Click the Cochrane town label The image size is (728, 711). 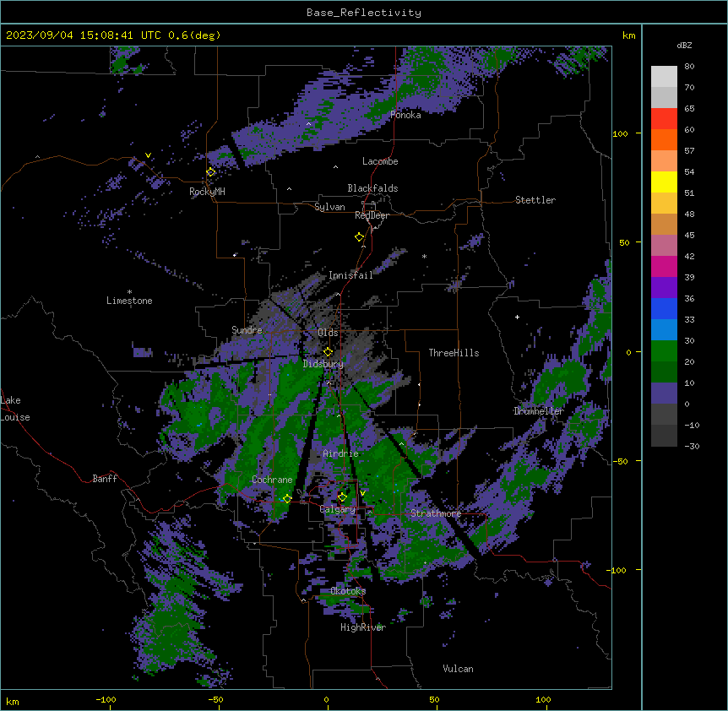tap(272, 480)
